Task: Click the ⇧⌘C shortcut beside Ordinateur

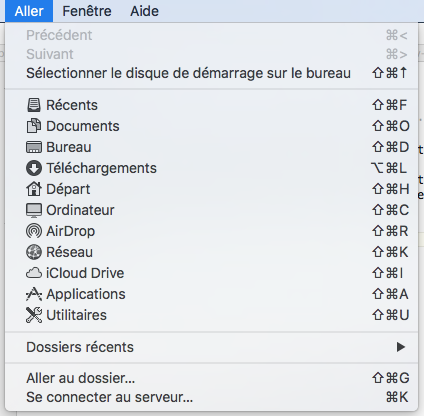Action: tap(390, 210)
